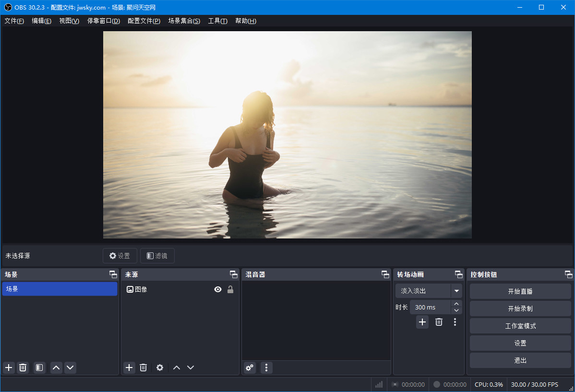This screenshot has width=575, height=392.
Task: Open scene filters icon in scenes panel
Action: point(38,368)
